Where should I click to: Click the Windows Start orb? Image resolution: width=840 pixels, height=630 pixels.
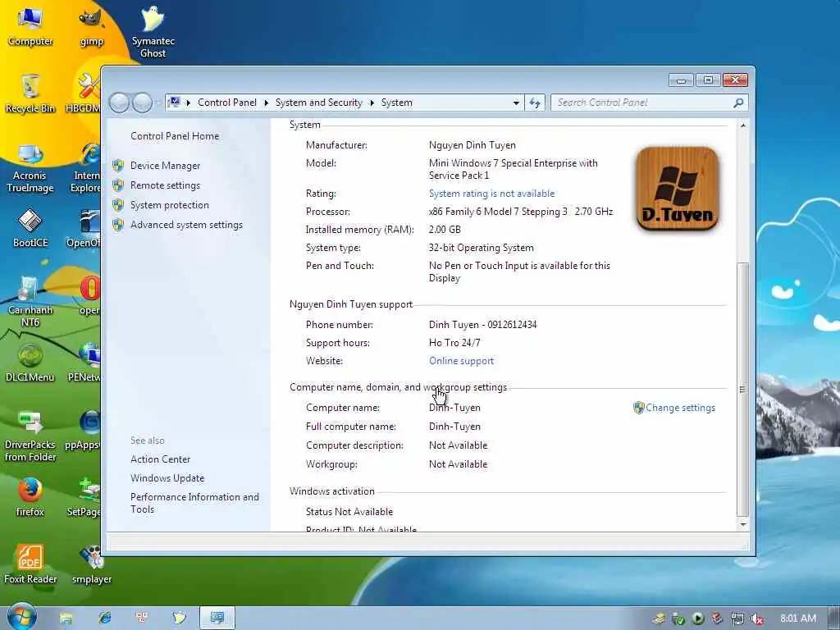21,617
